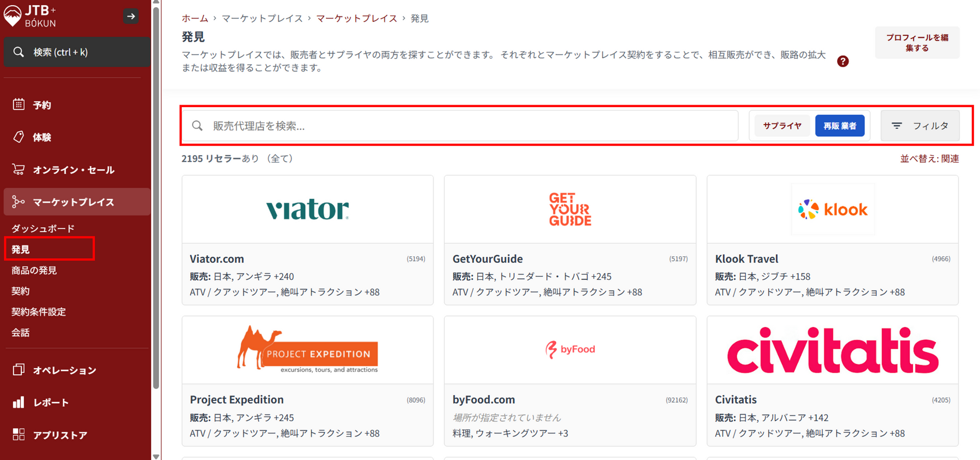Select the 再販業者 toggle
Screen dimensions: 980x460
(x=840, y=126)
